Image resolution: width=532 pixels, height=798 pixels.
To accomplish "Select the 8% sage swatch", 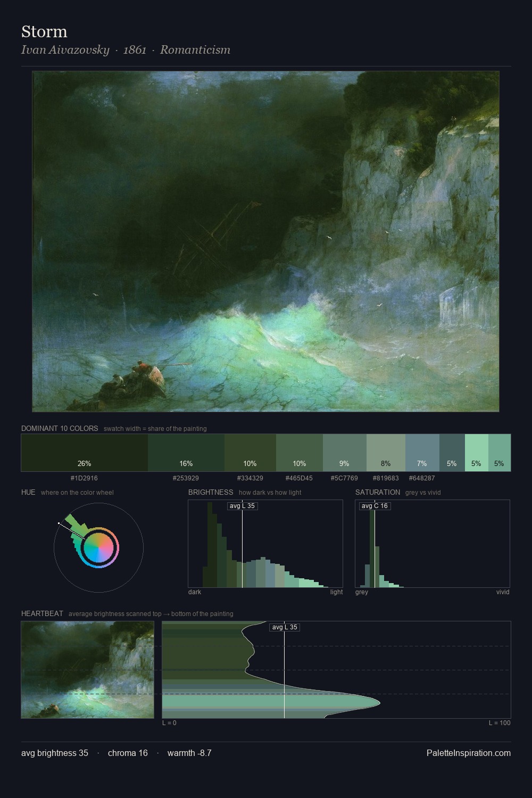I will coord(386,453).
